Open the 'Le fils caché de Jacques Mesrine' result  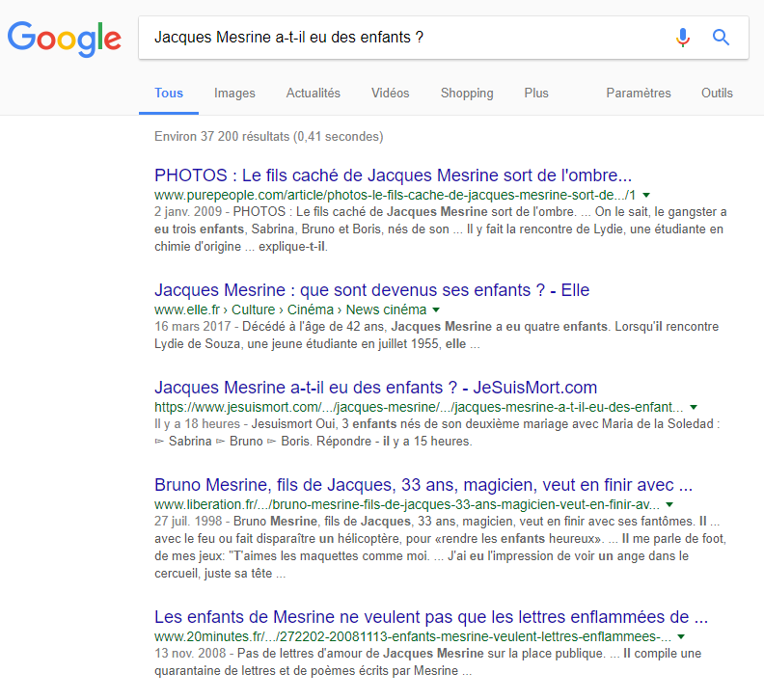393,175
